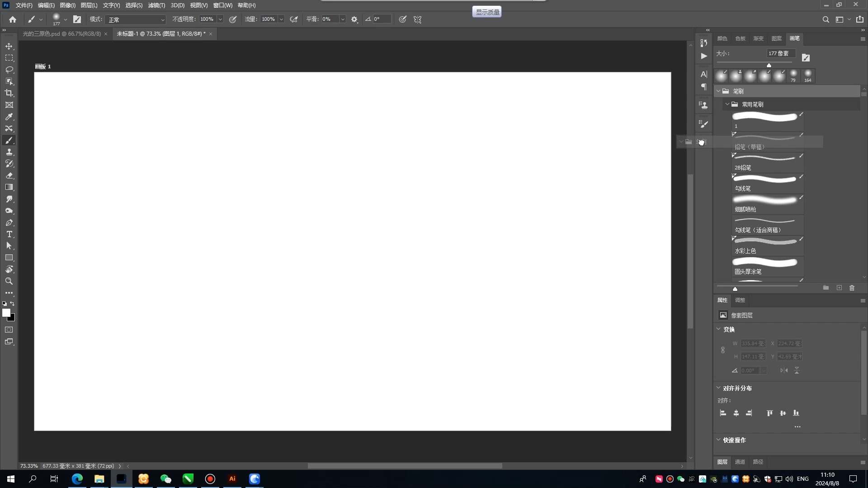868x488 pixels.
Task: Switch to the 通道 tab
Action: click(740, 462)
